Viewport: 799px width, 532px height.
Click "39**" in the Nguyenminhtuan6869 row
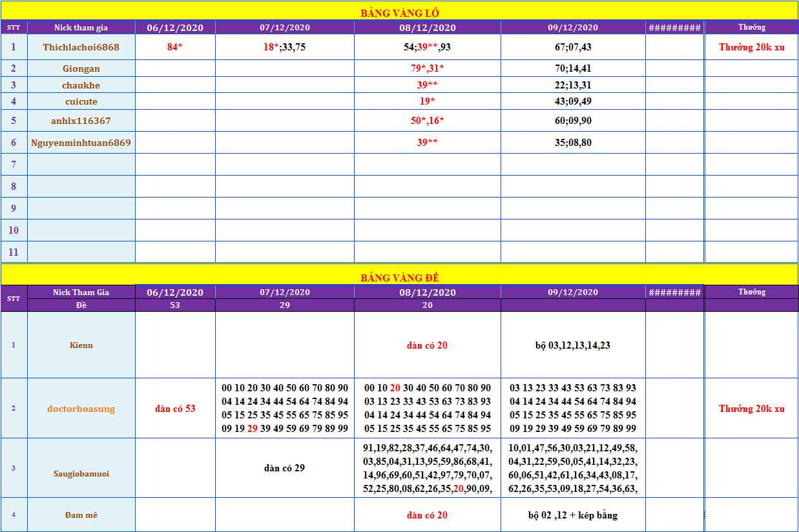428,143
